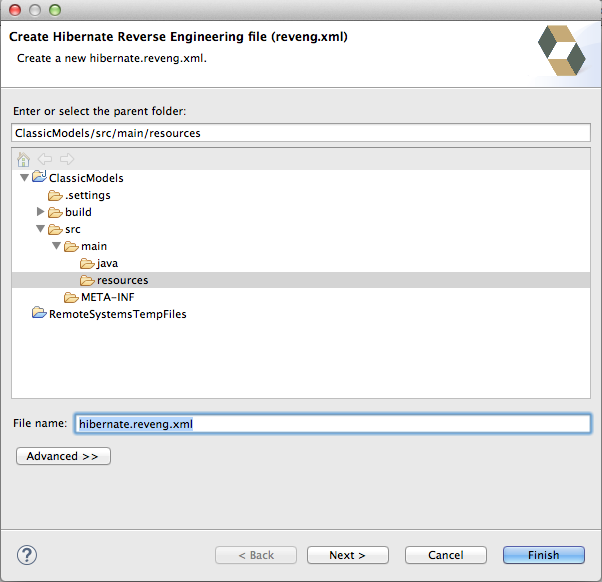Click the .settings folder icon
The image size is (602, 582).
[x=55, y=196]
